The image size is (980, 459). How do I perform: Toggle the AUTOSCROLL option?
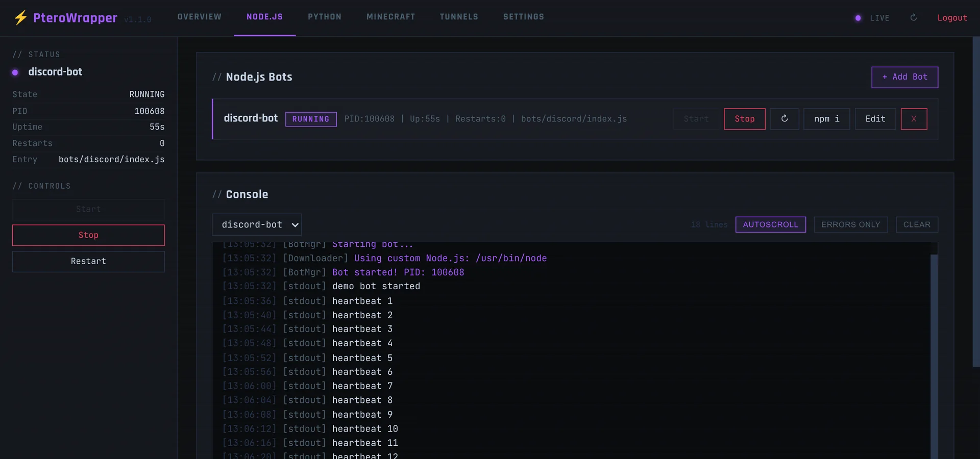click(770, 224)
